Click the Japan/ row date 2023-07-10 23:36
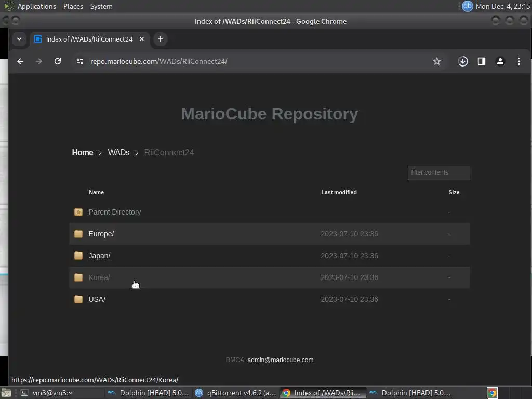This screenshot has width=532, height=399. click(x=349, y=256)
